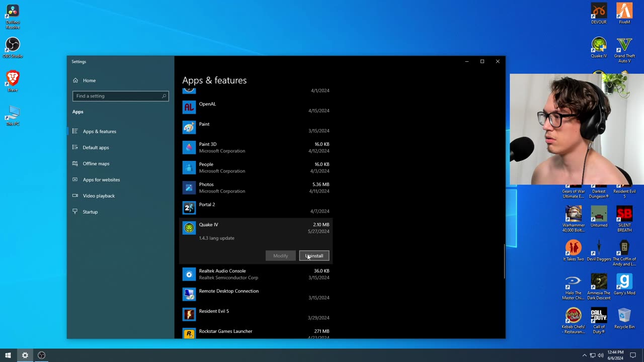The image size is (644, 362).
Task: Select the Paint app icon
Action: (x=189, y=127)
